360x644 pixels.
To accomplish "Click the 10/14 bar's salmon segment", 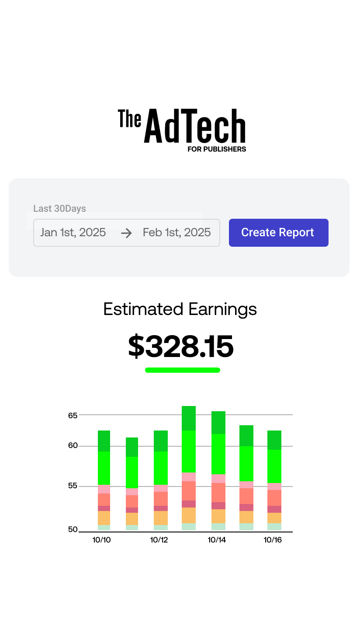I will tap(218, 493).
